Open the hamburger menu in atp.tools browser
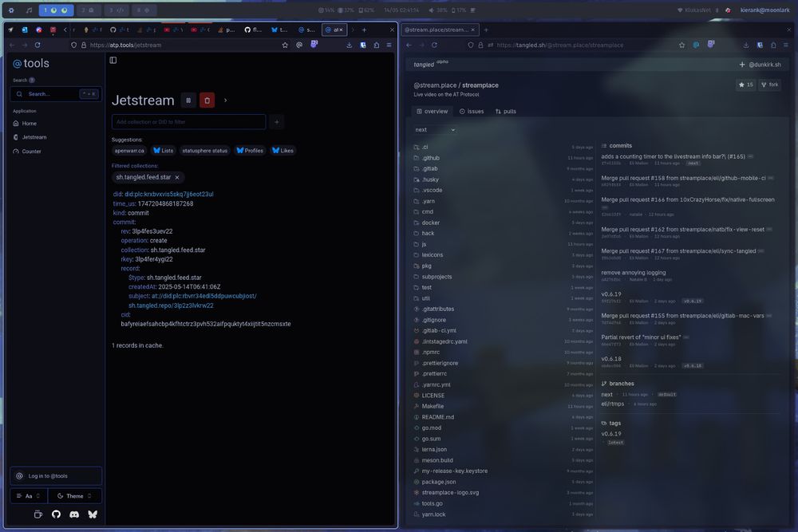The width and height of the screenshot is (798, 532). coord(389,45)
